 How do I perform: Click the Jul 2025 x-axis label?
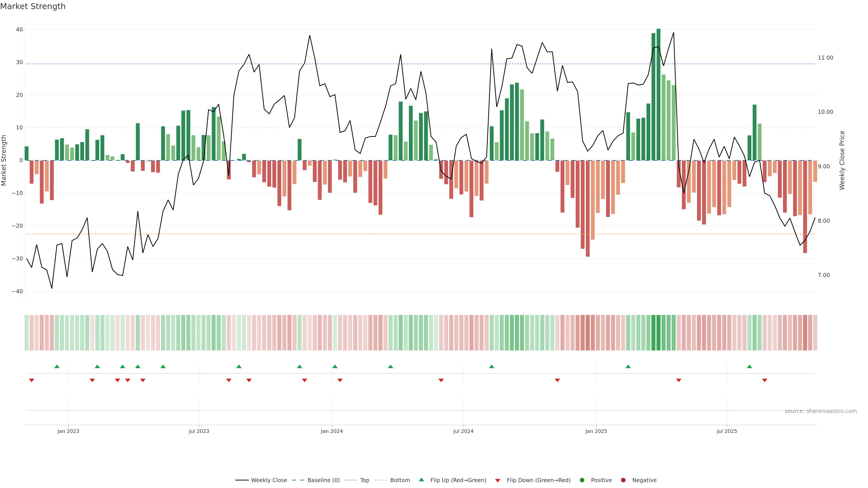click(x=727, y=431)
